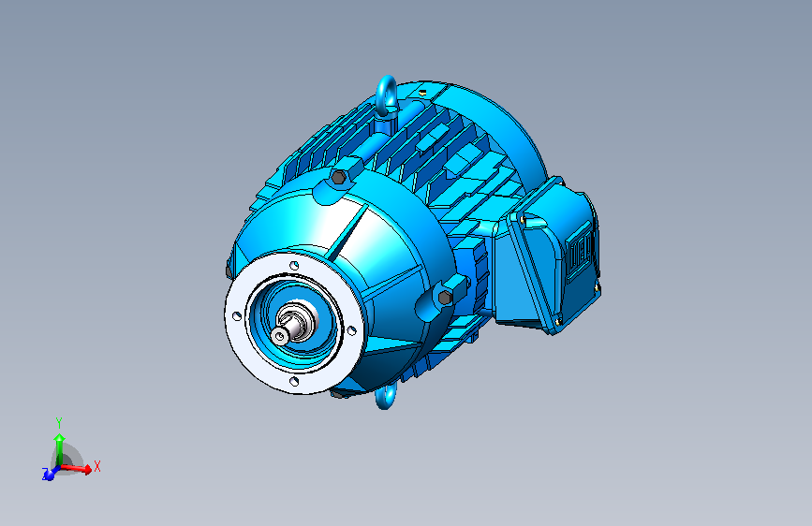Select the motor shaft end face
The image size is (812, 526).
point(280,337)
